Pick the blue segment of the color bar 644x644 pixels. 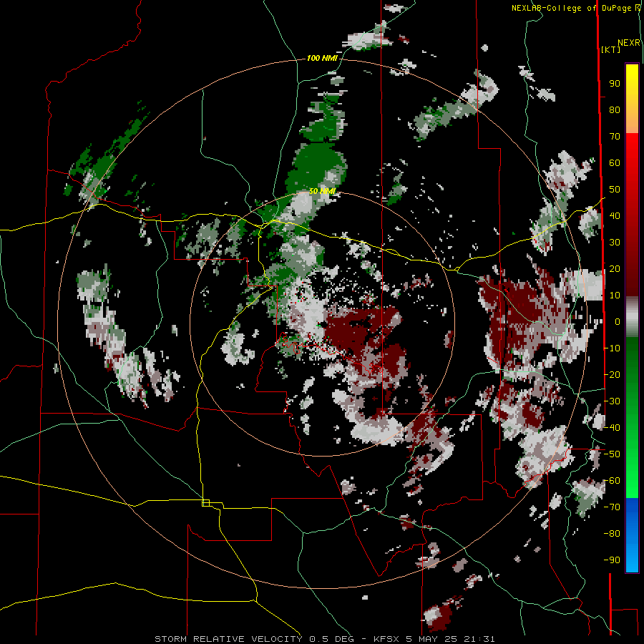(632, 535)
